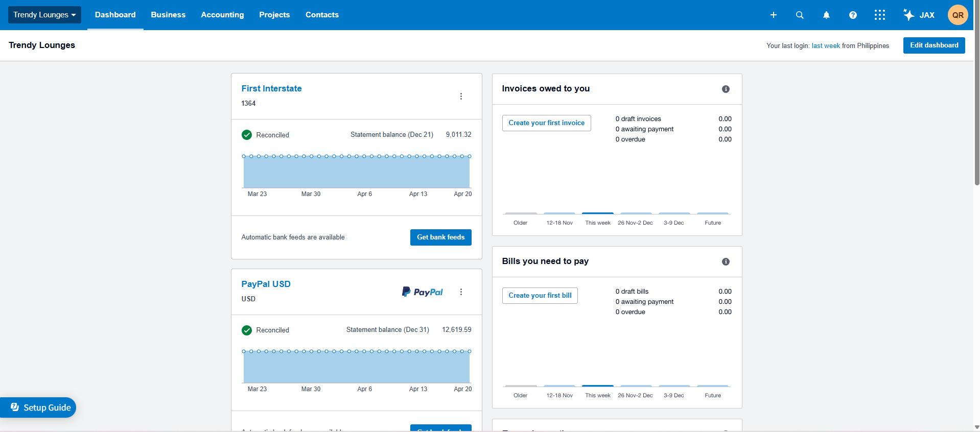
Task: Click the First Interstate balance chart
Action: [x=357, y=172]
